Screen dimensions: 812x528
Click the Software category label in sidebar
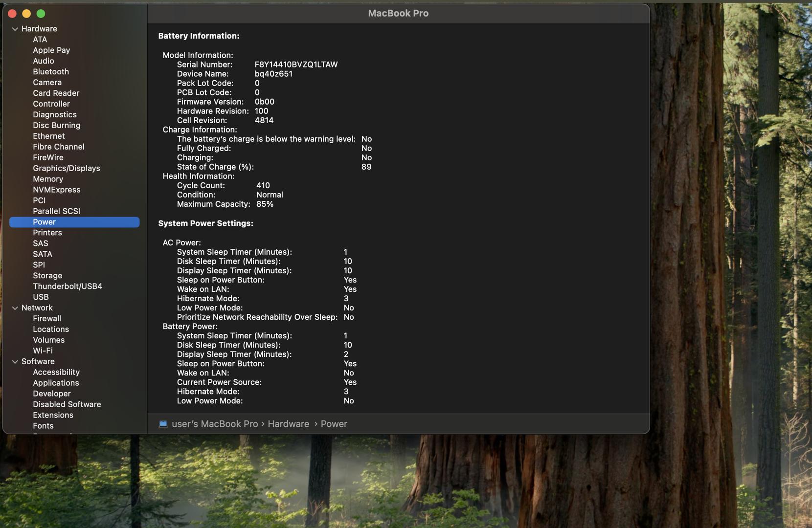coord(38,362)
